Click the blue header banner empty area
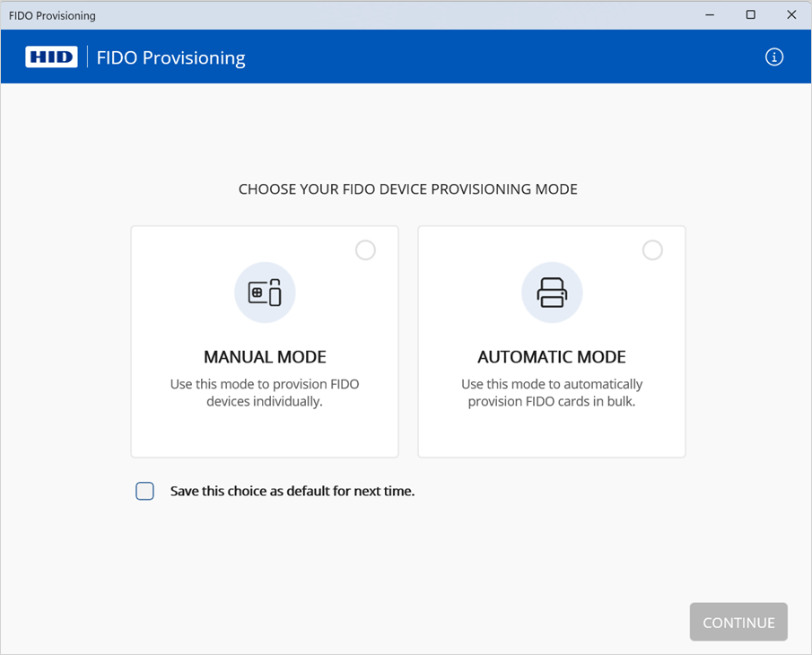This screenshot has width=812, height=655. (x=502, y=57)
